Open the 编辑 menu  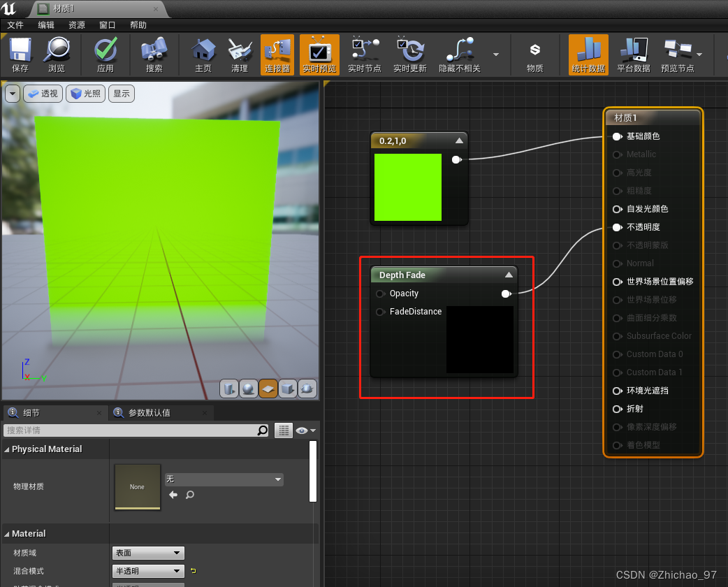[45, 24]
